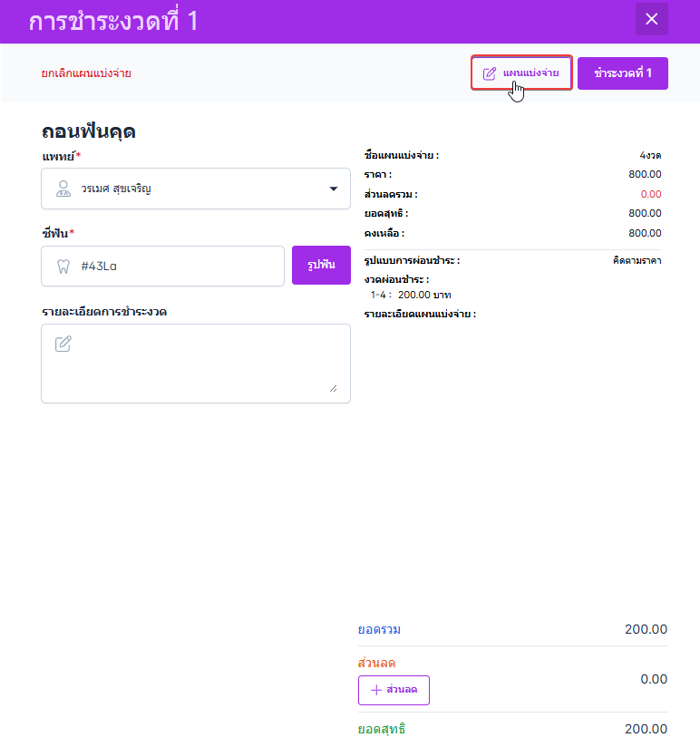700x747 pixels.
Task: Click the pencil icon on แผนแบ่งจ่าย button
Action: [490, 73]
